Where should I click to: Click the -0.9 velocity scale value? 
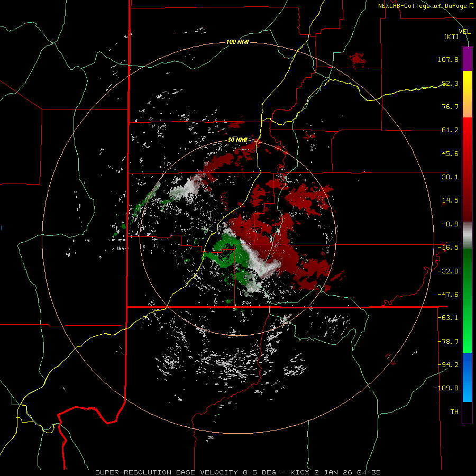(x=450, y=224)
